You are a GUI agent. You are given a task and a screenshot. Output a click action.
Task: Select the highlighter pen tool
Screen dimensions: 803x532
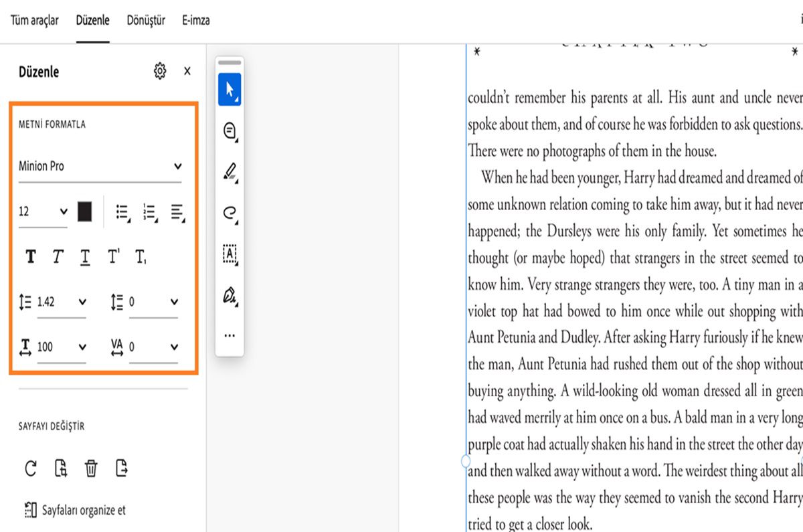(x=230, y=172)
